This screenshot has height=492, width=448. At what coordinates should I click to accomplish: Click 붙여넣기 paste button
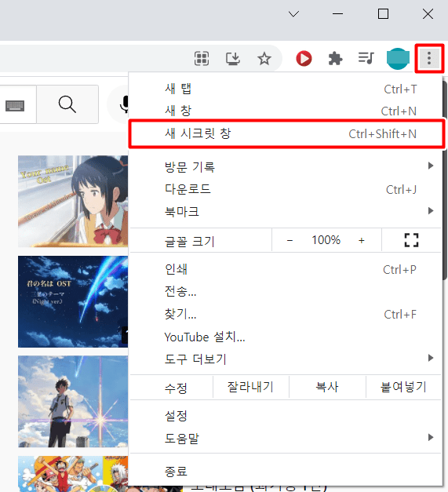click(x=403, y=387)
